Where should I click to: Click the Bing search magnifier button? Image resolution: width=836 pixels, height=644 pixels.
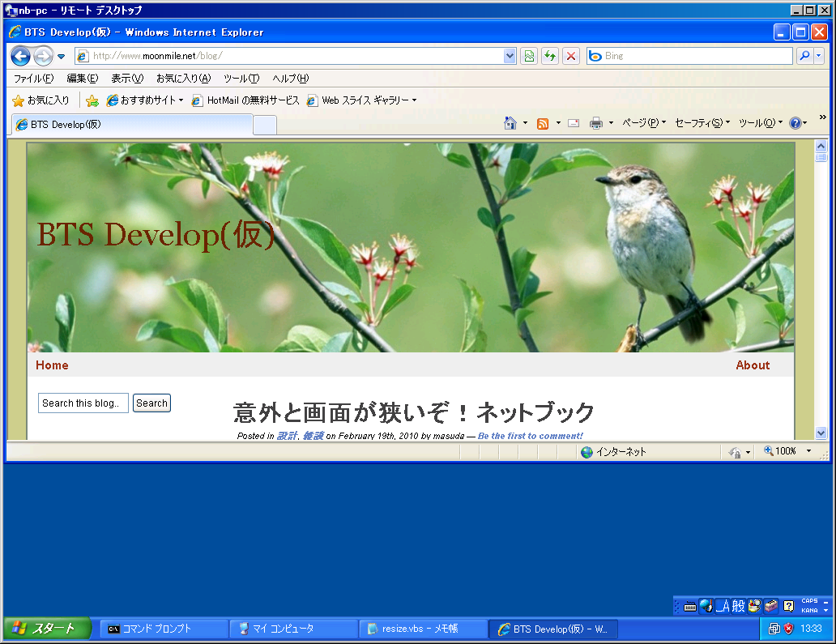pyautogui.click(x=804, y=56)
